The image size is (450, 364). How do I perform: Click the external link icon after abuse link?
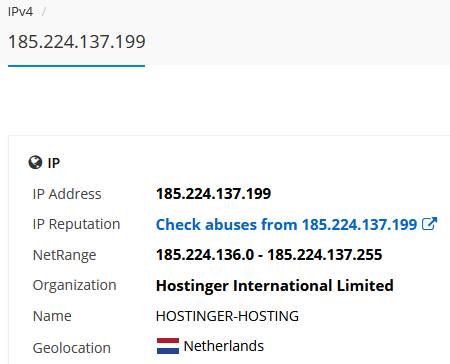pos(429,224)
